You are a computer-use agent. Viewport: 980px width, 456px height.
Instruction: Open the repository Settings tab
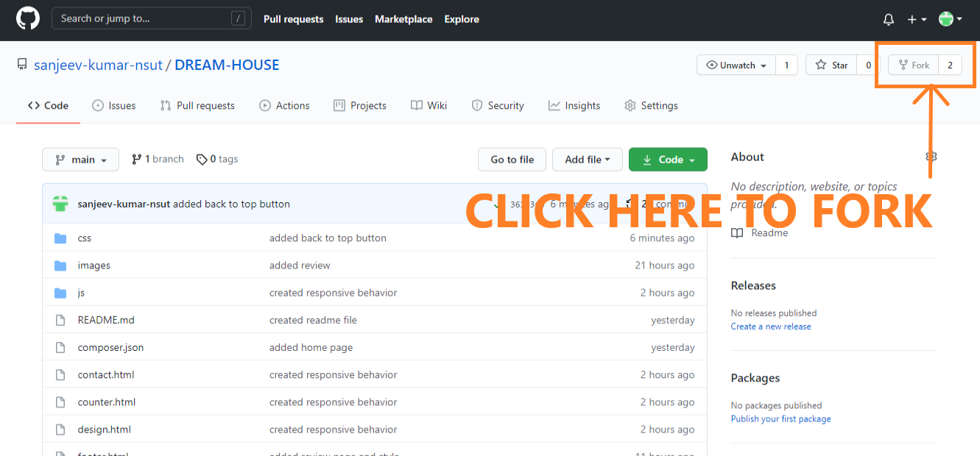click(x=651, y=105)
